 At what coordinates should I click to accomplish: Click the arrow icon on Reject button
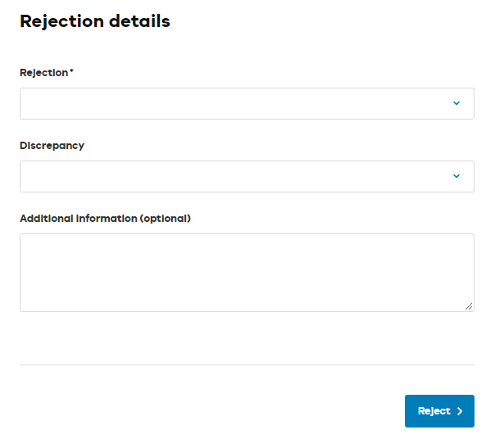point(460,411)
